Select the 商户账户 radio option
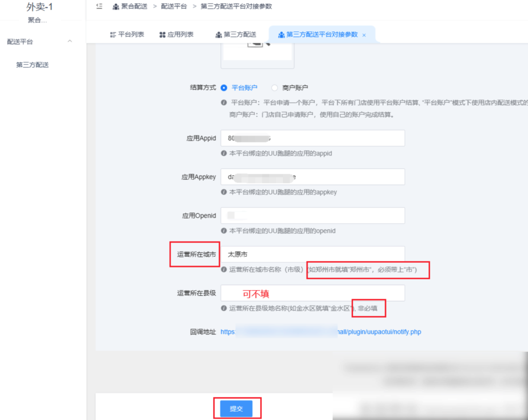Image resolution: width=528 pixels, height=420 pixels. 274,88
